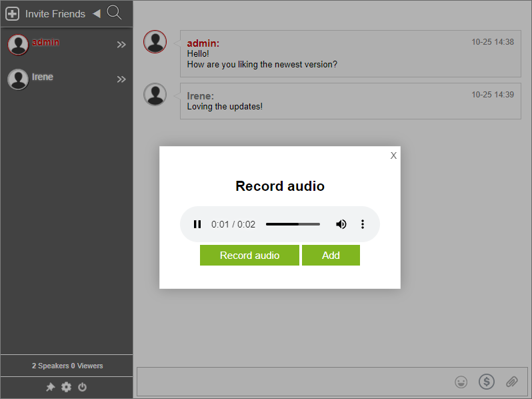Click 'How are you liking the newest version?'
This screenshot has height=399, width=532.
(262, 64)
